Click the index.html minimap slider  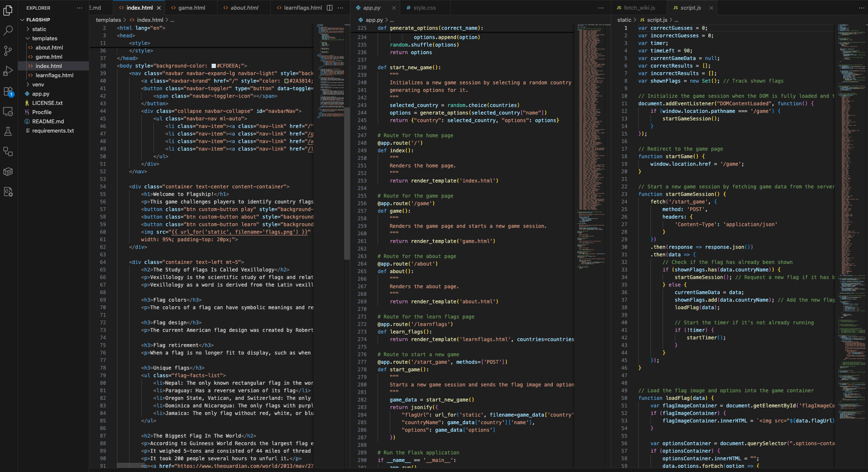(330, 71)
